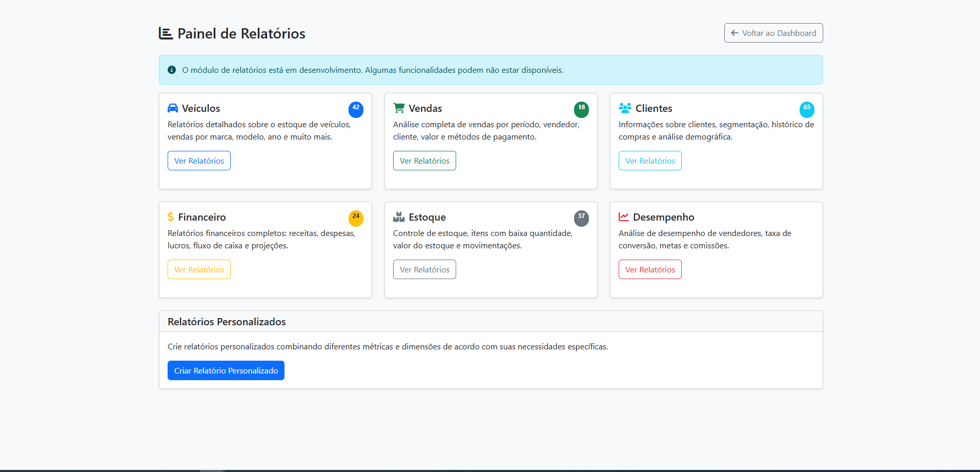This screenshot has height=472, width=980.
Task: View reports for Clientes
Action: [x=650, y=161]
